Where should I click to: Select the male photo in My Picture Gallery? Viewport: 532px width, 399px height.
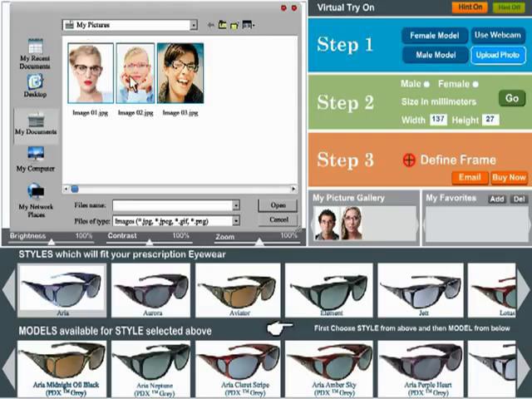[327, 224]
